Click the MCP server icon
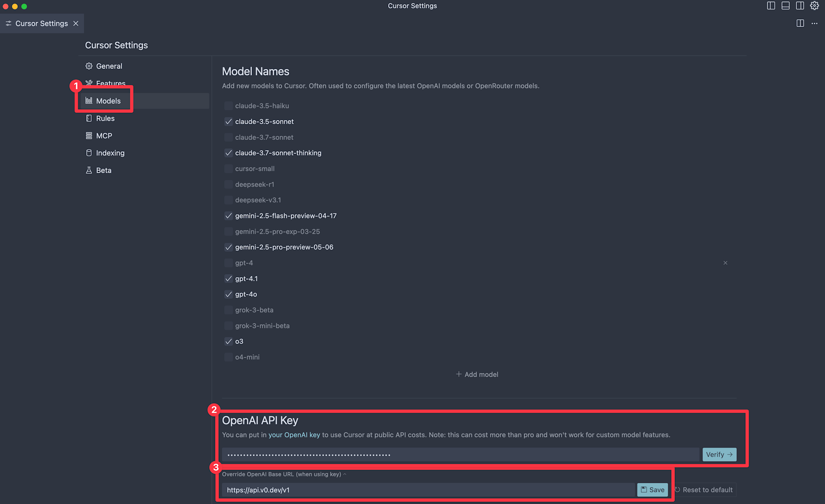The height and width of the screenshot is (504, 825). coord(89,136)
